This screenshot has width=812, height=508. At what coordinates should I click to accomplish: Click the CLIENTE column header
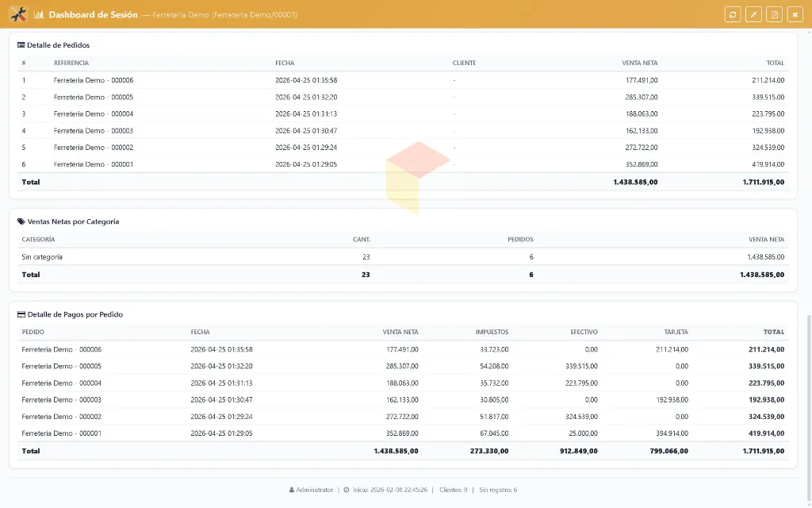464,63
